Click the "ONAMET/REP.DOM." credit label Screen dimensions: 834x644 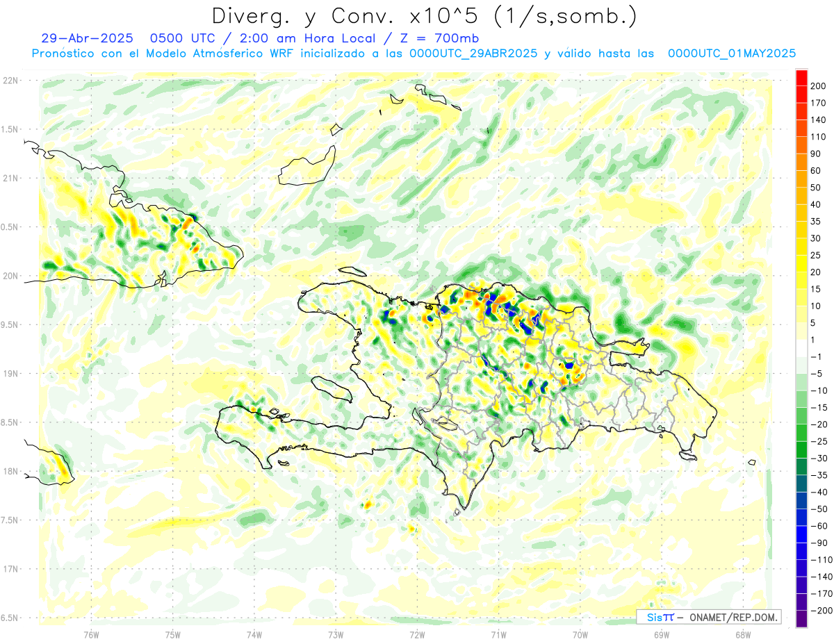tap(734, 617)
